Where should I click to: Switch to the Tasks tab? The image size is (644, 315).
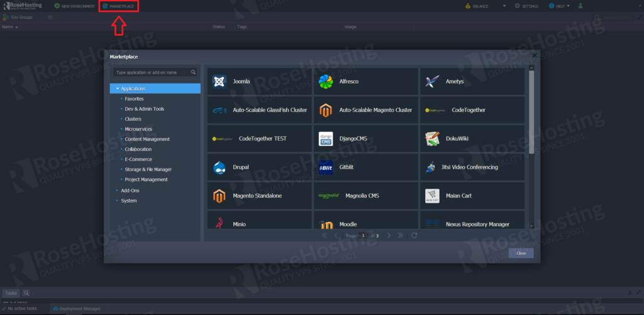coord(11,293)
